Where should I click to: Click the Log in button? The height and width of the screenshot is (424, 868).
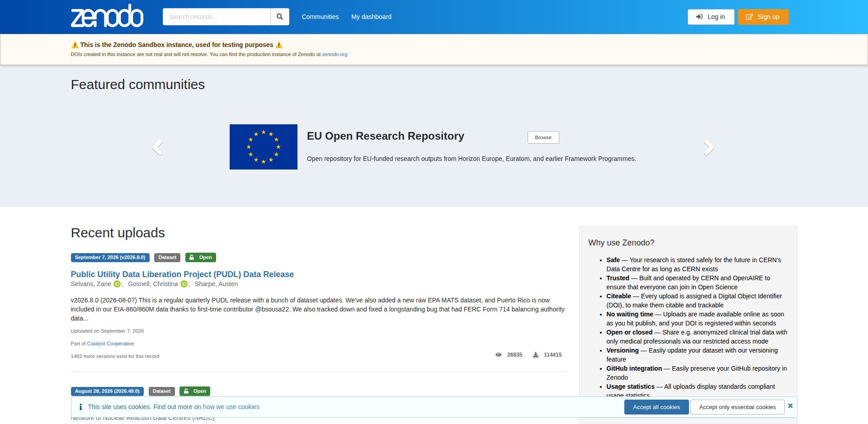click(x=711, y=17)
